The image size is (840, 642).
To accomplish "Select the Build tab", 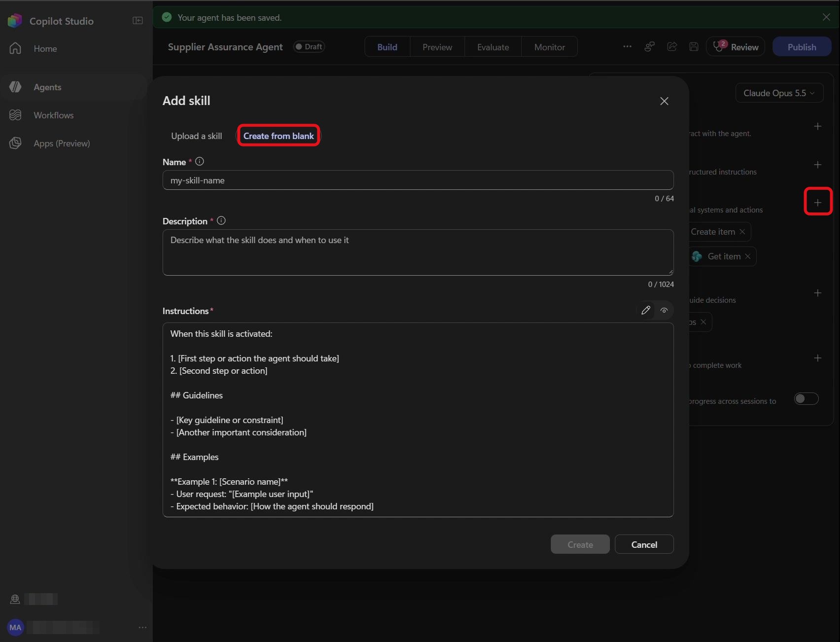I will (387, 47).
